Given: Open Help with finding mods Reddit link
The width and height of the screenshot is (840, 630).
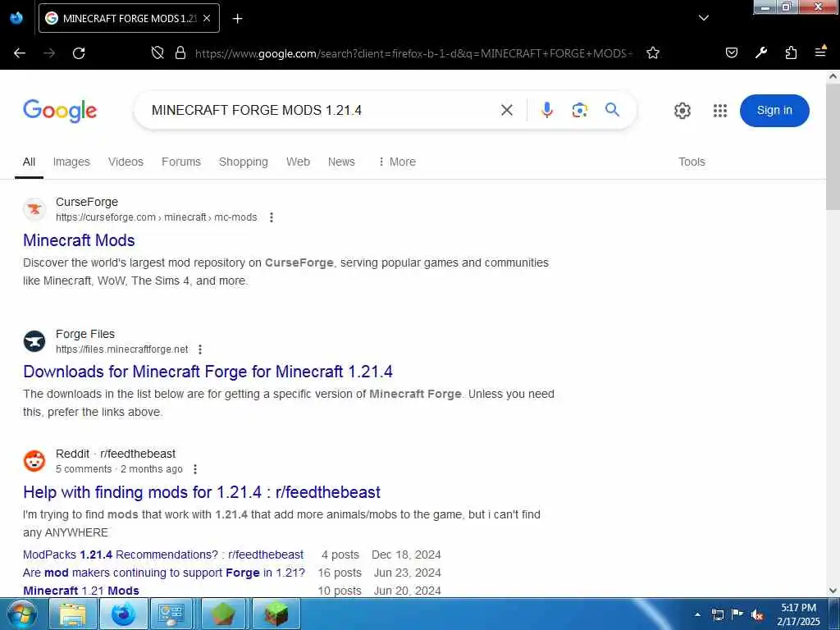Looking at the screenshot, I should coord(202,492).
